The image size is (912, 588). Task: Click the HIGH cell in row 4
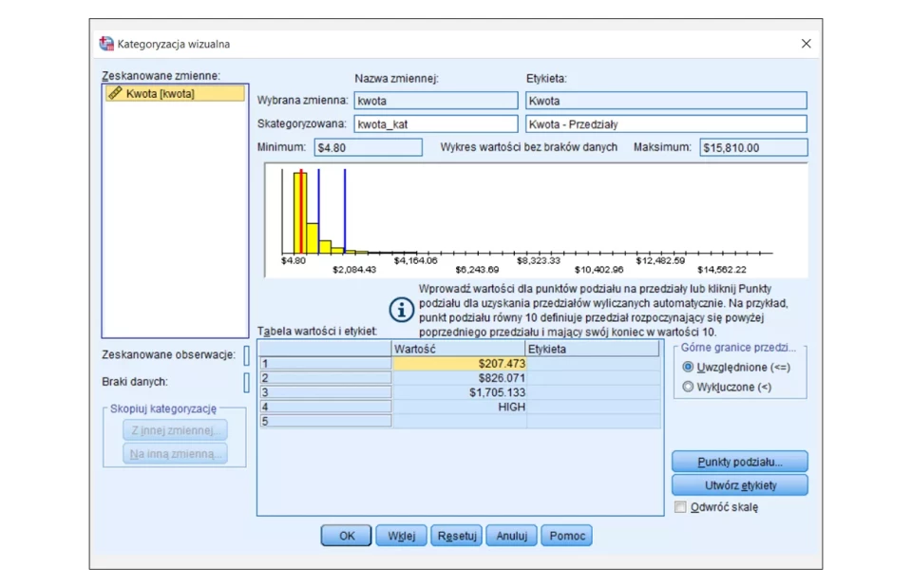460,407
